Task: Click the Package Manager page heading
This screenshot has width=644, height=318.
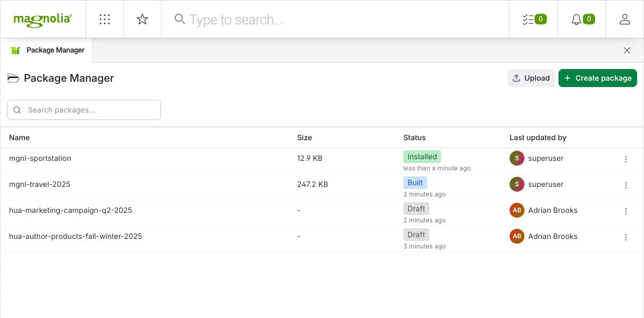Action: coord(69,78)
